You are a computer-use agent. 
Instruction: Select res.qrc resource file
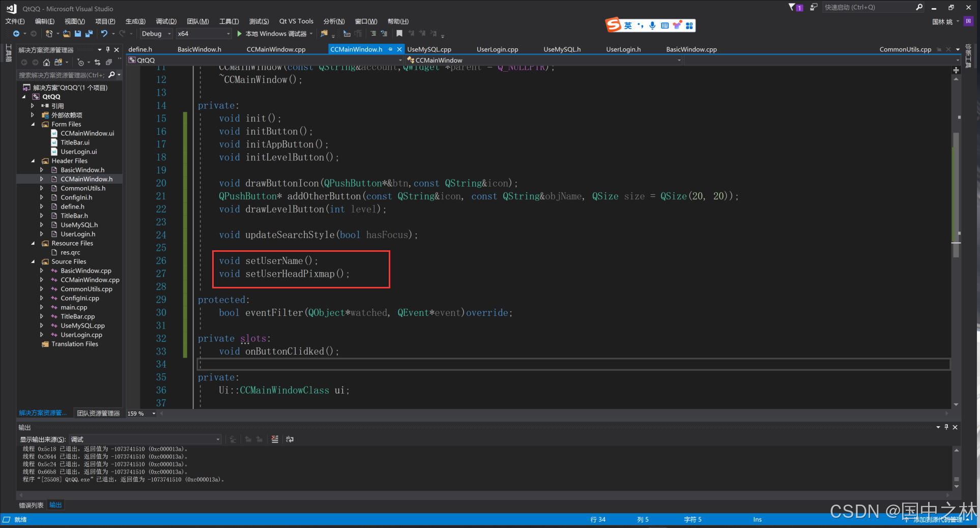70,252
